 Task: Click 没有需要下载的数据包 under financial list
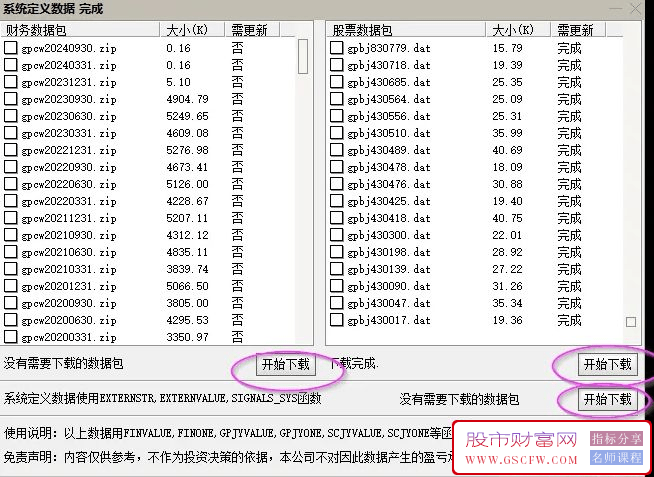(x=63, y=364)
